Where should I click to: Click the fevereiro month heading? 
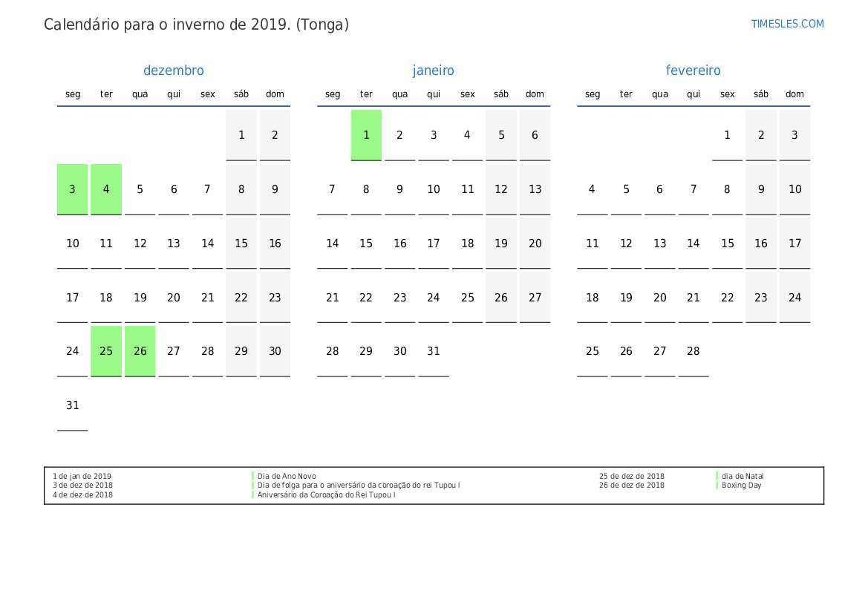coord(693,71)
